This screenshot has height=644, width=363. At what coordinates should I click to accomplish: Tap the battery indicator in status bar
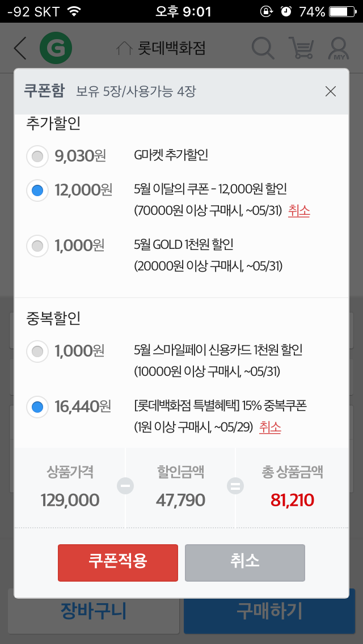pos(345,11)
